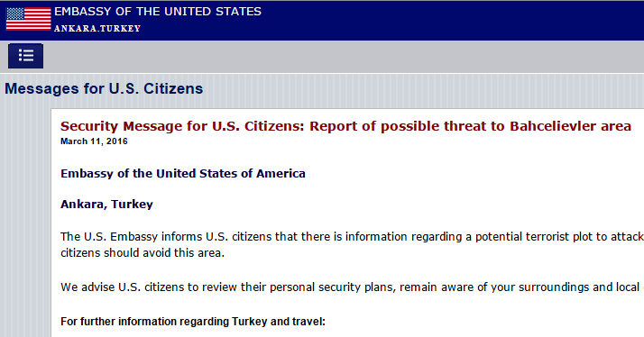The image size is (644, 337).
Task: Click the personal security plans advice paragraph
Action: tap(352, 287)
